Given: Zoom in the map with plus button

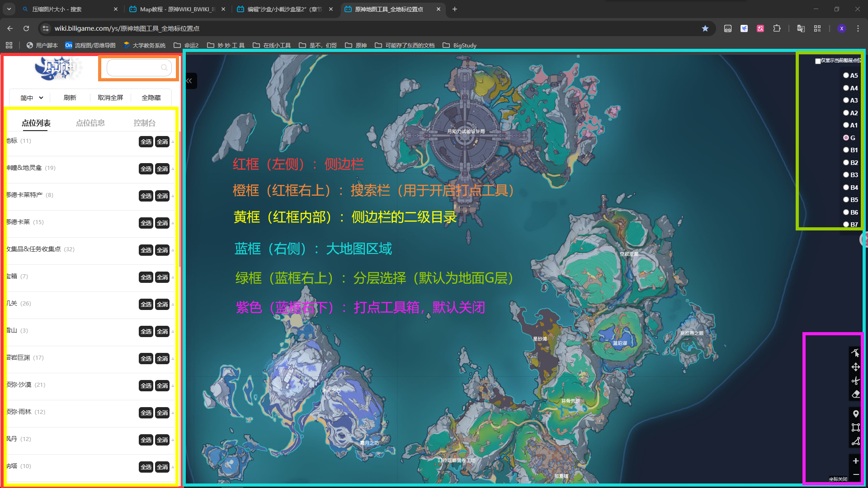Looking at the screenshot, I should [x=855, y=461].
